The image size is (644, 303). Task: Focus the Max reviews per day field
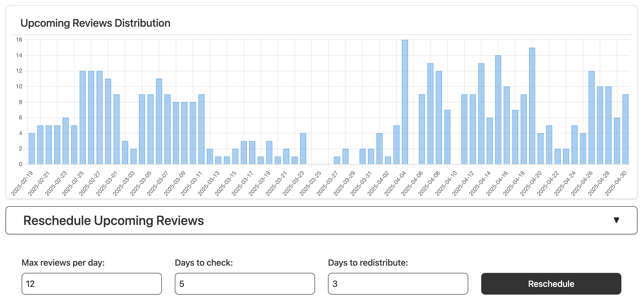tap(92, 284)
